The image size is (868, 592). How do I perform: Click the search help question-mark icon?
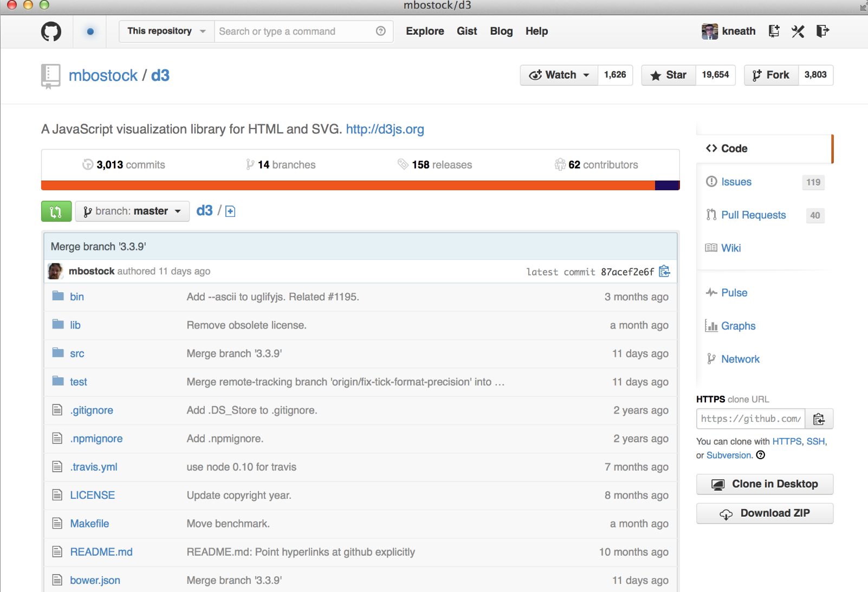tap(381, 31)
